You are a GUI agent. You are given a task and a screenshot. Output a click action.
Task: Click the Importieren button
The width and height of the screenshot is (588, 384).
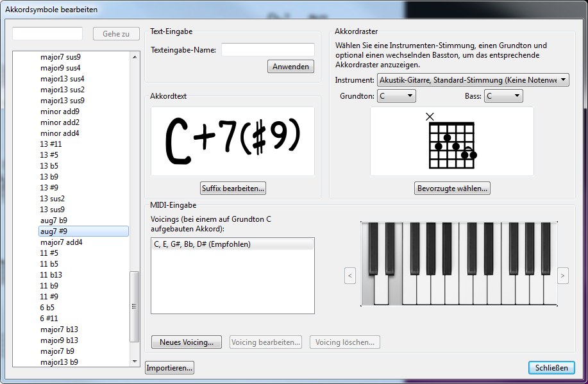(x=169, y=368)
